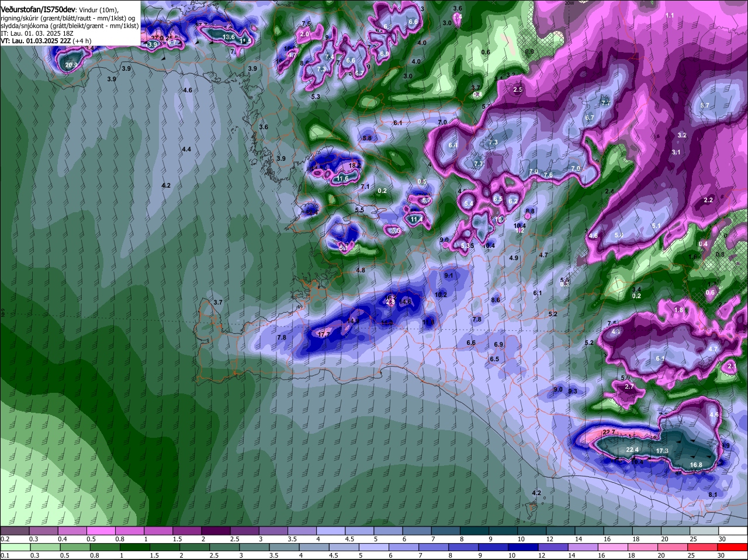Click the white swatch labeled 30 in upper legend
The height and width of the screenshot is (560, 748).
pos(733,531)
